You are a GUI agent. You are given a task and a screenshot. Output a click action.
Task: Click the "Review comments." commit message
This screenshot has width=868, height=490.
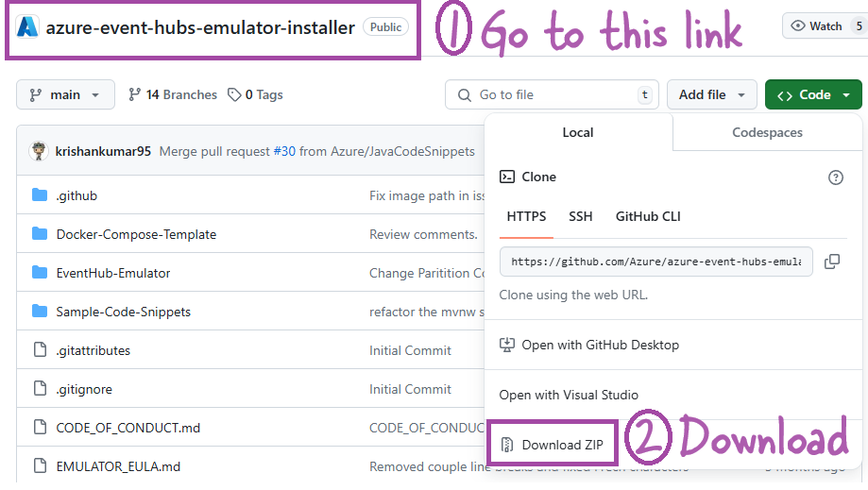(x=423, y=234)
